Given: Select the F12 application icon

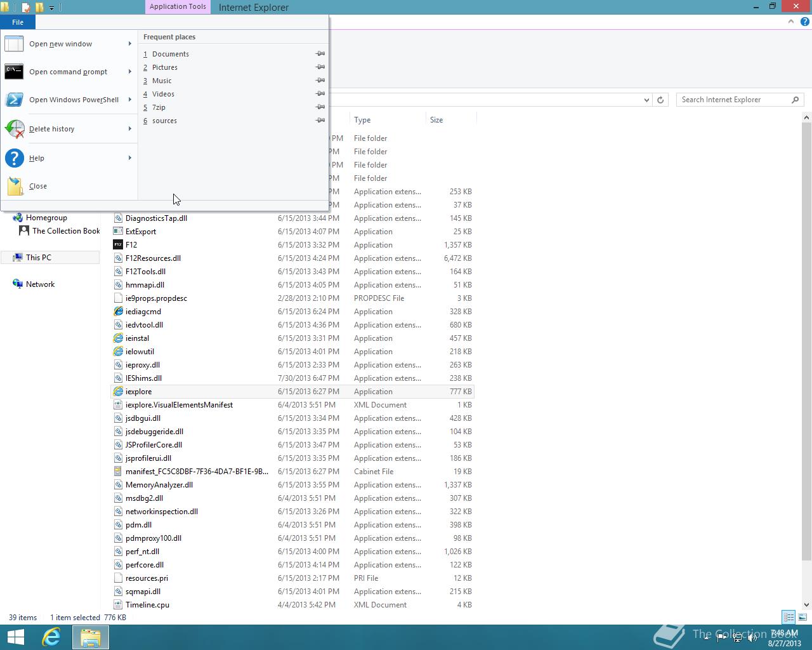Looking at the screenshot, I should (x=118, y=245).
